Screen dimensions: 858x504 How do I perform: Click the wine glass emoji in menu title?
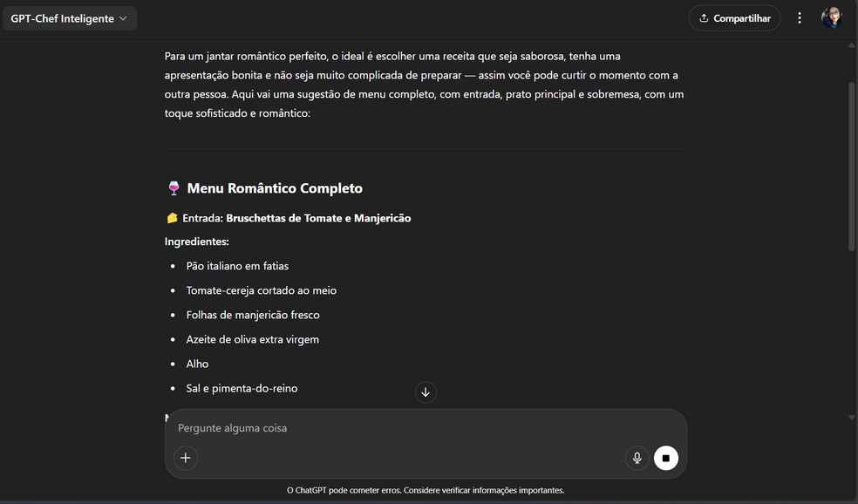[174, 187]
